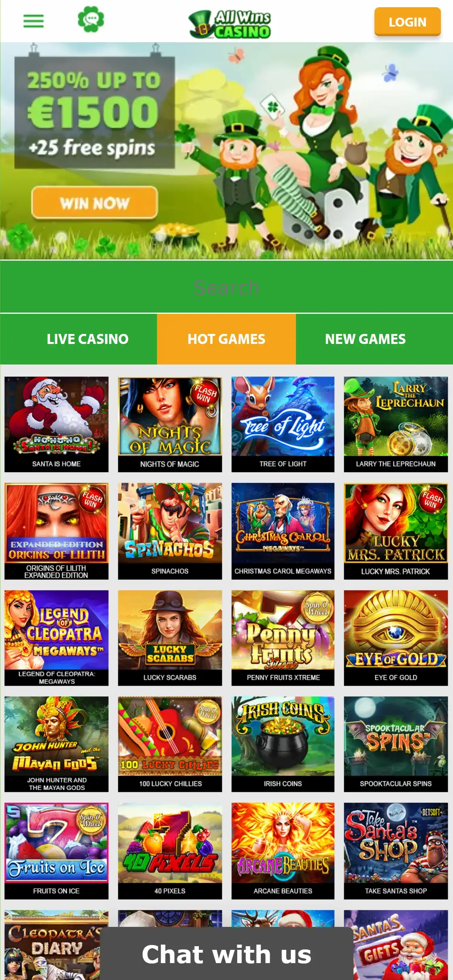Focus the Search input field
This screenshot has width=453, height=980.
tap(226, 287)
